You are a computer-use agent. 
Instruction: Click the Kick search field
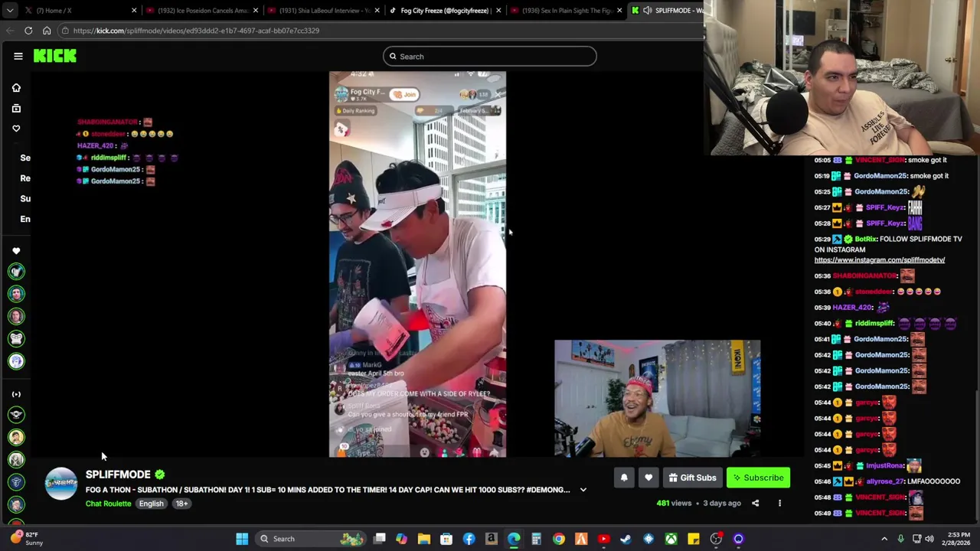tap(490, 56)
